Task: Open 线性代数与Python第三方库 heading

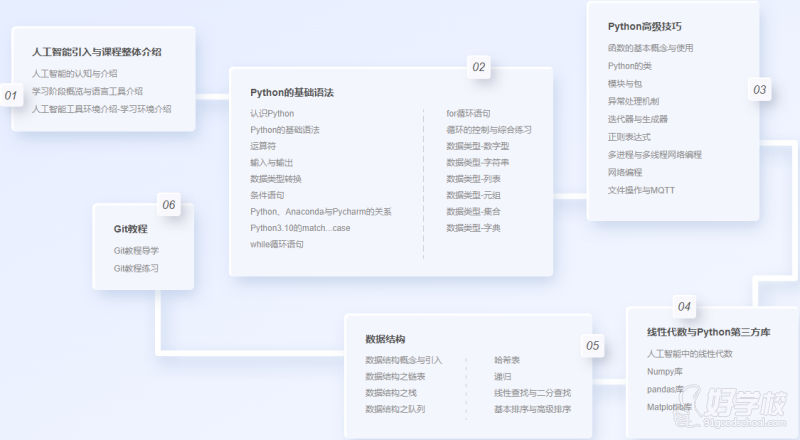Action: [x=708, y=332]
